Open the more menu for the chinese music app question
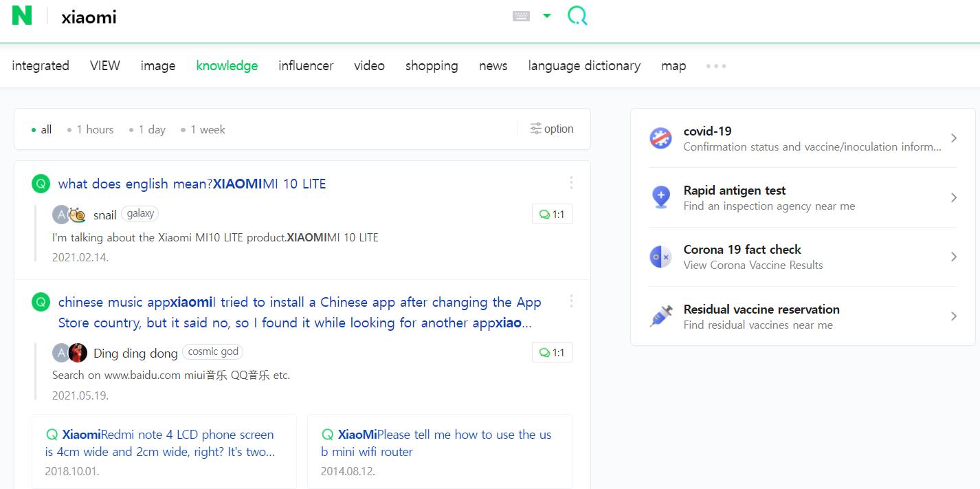 571,301
